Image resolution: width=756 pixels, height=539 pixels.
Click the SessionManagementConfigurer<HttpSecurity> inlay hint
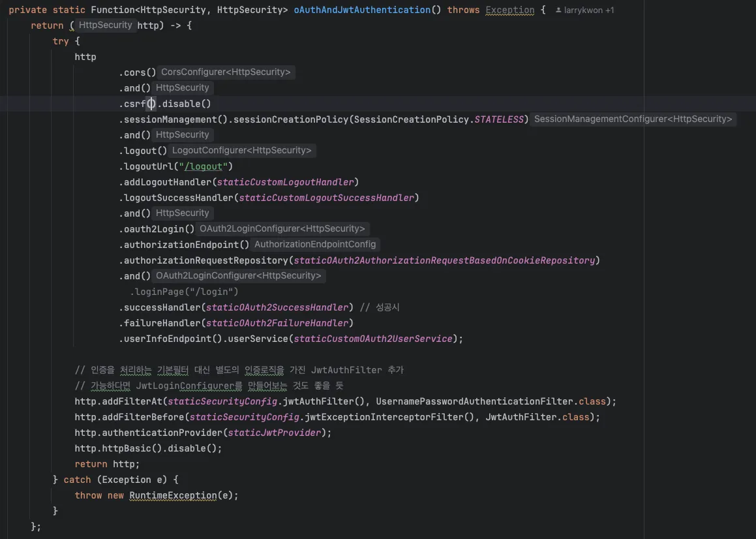point(633,119)
